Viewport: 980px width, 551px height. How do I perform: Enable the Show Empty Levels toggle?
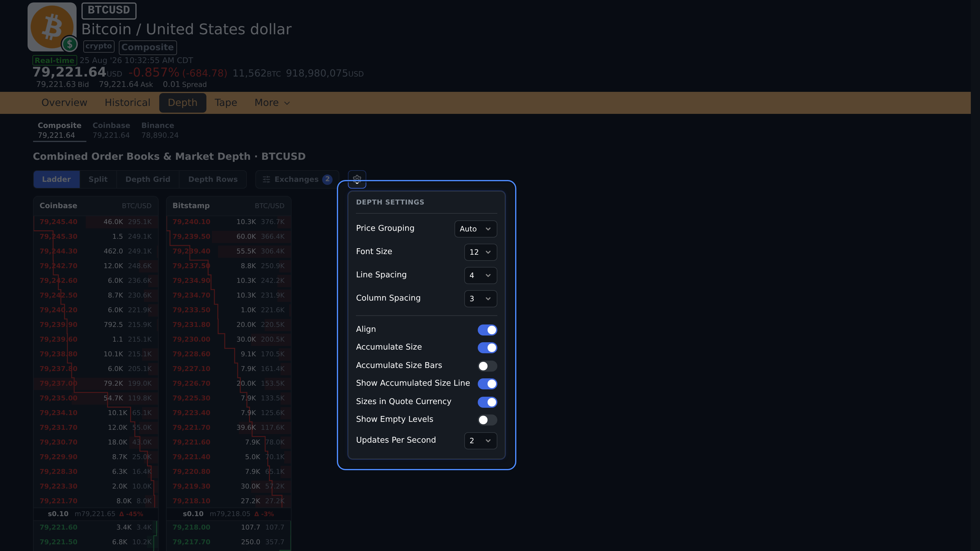pos(487,420)
